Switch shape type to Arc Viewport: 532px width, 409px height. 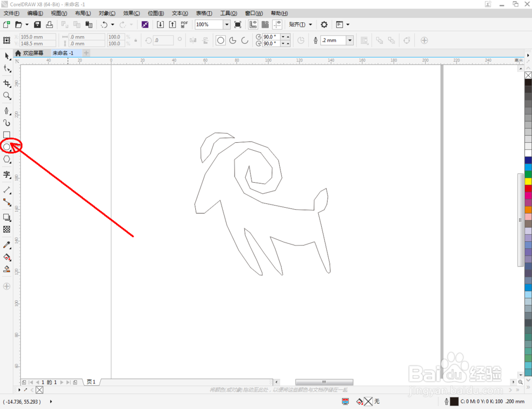point(245,40)
